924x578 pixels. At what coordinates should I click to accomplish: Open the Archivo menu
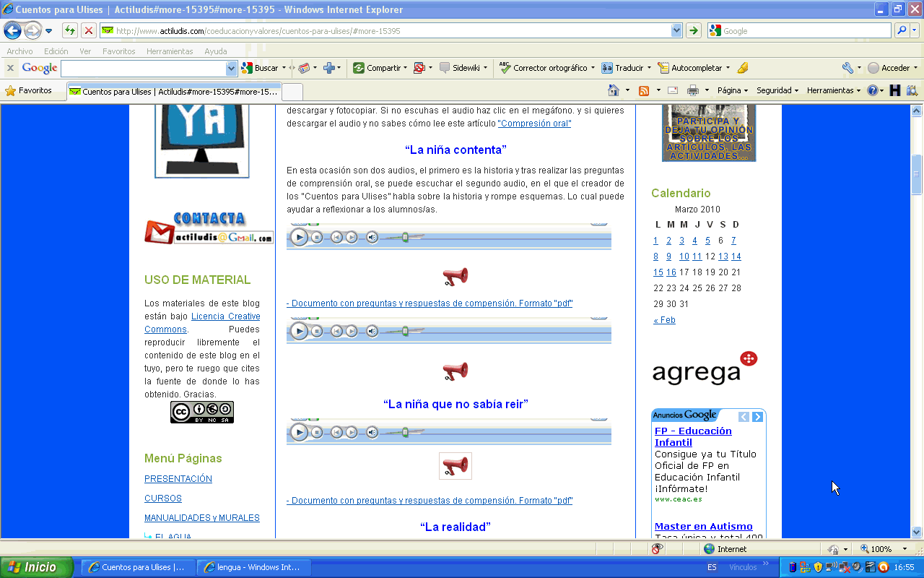pyautogui.click(x=19, y=51)
